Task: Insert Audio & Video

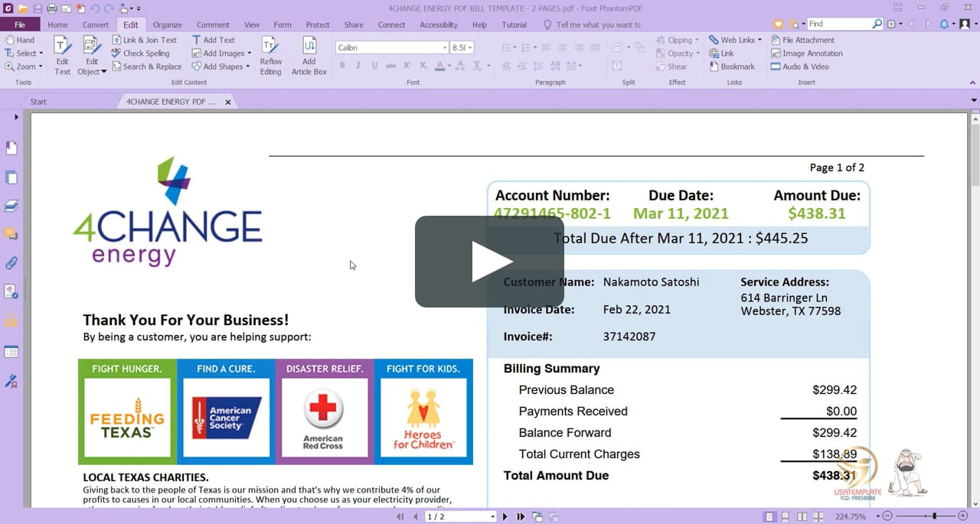Action: (x=800, y=67)
